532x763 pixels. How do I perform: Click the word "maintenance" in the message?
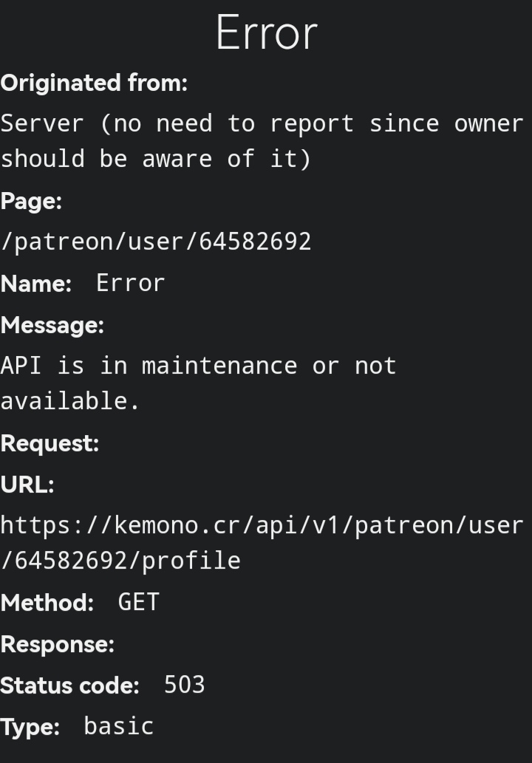click(x=219, y=366)
